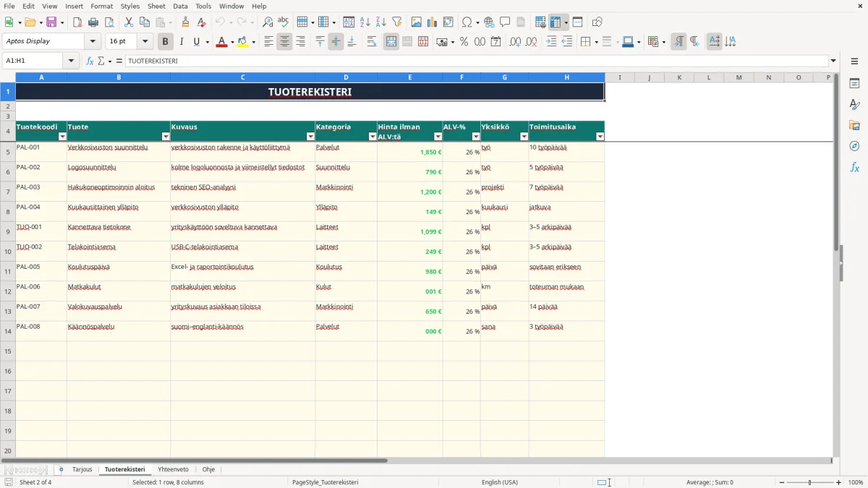
Task: Run the Spelling check icon
Action: coord(284,22)
